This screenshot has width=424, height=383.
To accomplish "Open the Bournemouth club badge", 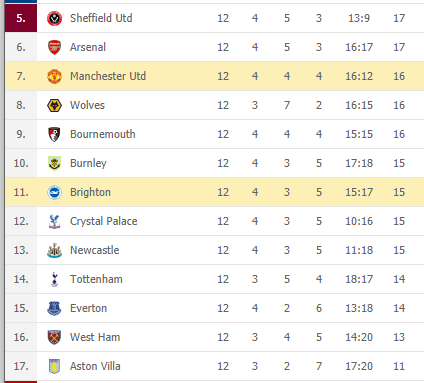I will pyautogui.click(x=54, y=134).
